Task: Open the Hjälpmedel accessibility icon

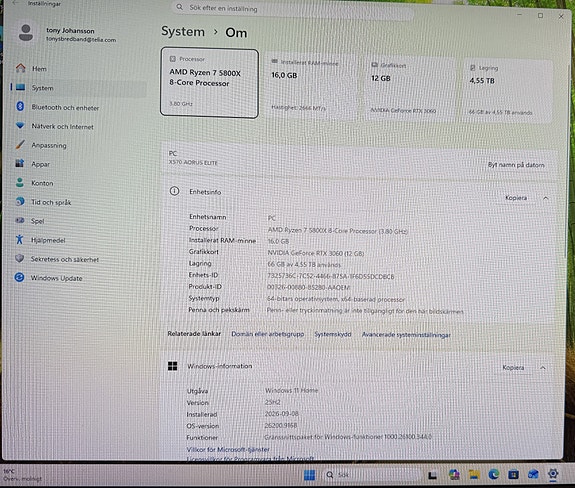Action: 19,240
